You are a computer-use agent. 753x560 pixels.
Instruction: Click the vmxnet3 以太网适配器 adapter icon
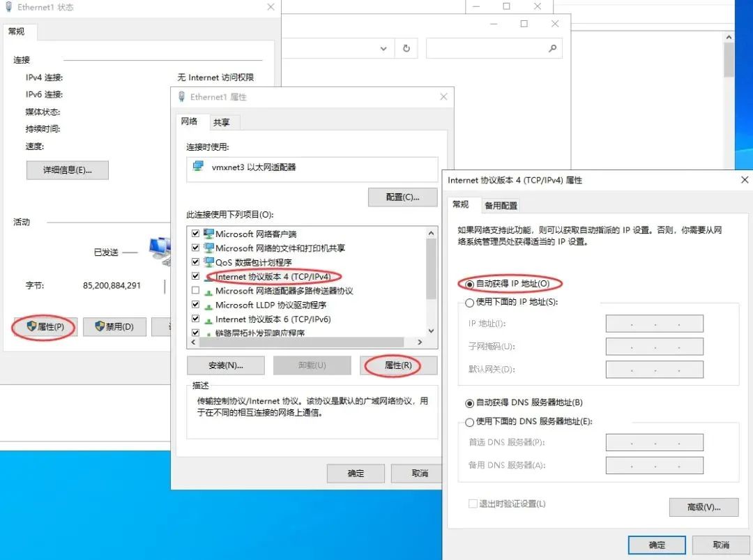click(197, 166)
